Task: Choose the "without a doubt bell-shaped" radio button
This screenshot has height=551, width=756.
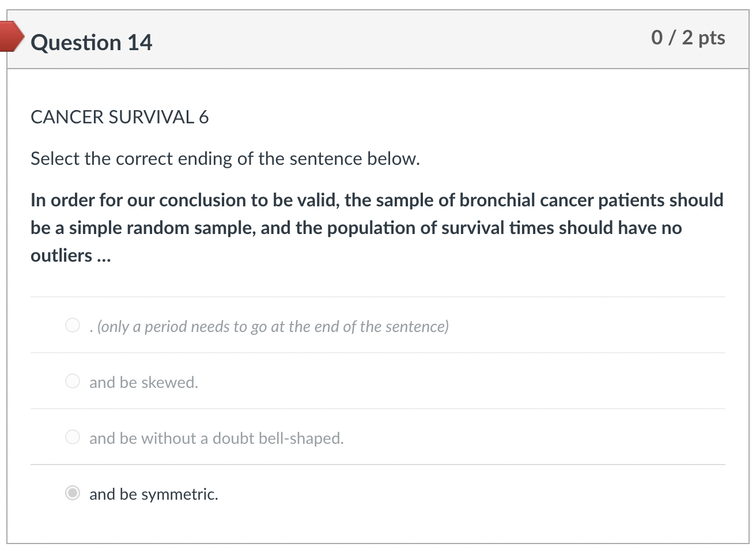Action: [x=73, y=437]
